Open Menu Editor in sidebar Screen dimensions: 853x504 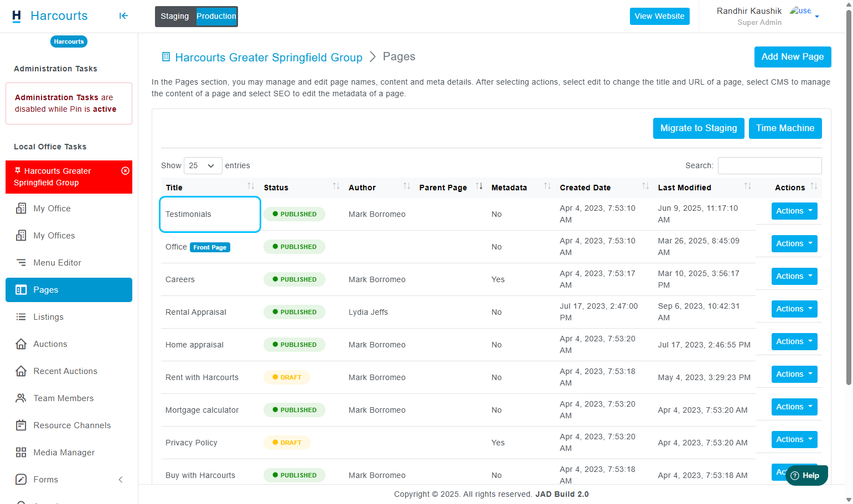(69, 263)
